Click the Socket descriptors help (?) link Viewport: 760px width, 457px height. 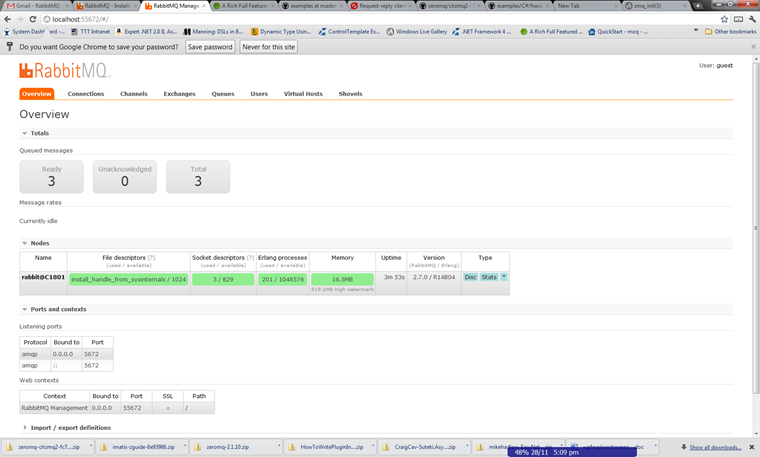click(x=250, y=258)
